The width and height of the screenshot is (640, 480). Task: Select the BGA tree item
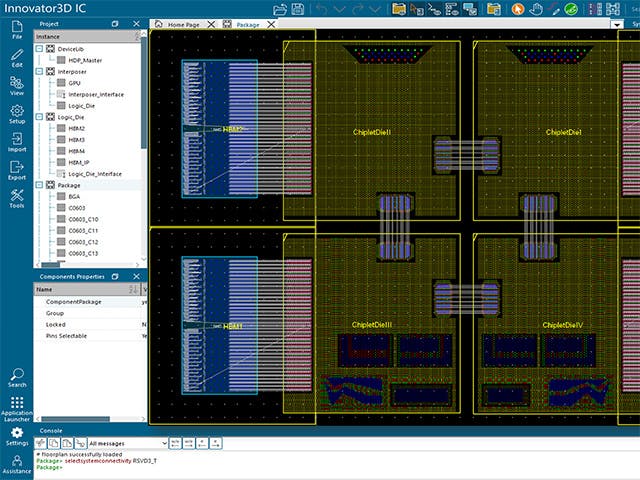point(69,196)
